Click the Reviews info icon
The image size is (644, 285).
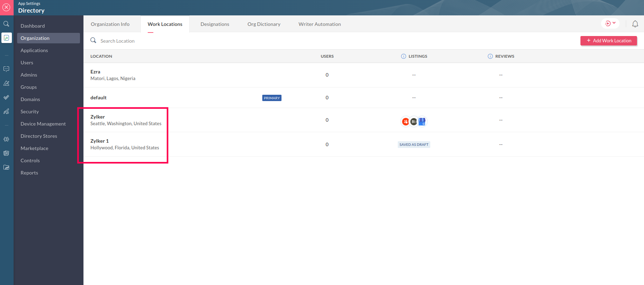tap(490, 56)
